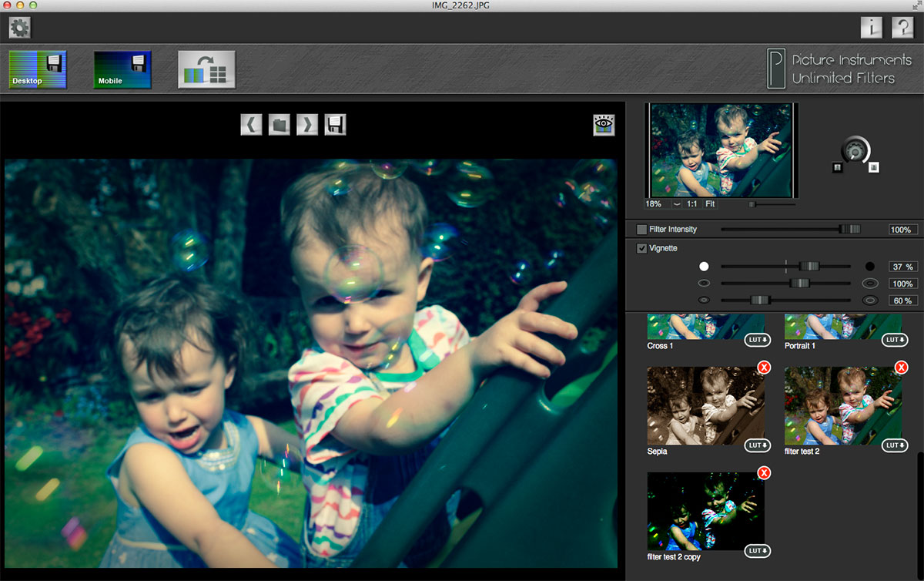Go to next image with right arrow
The width and height of the screenshot is (924, 581).
click(x=307, y=124)
